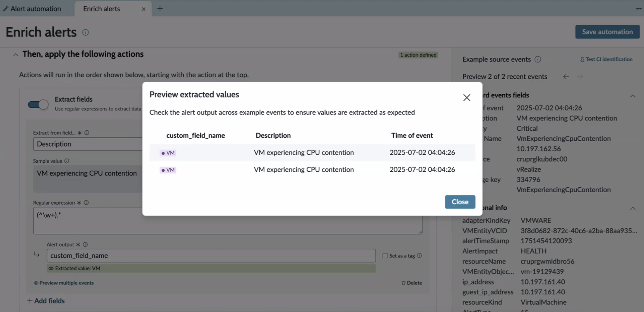Toggle the Extract fields switch off

[x=38, y=104]
